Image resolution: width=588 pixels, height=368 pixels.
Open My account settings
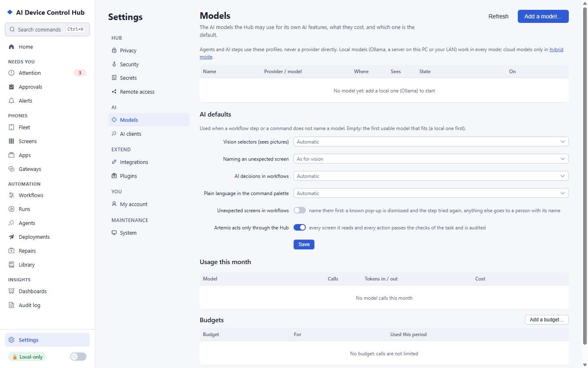149,204
